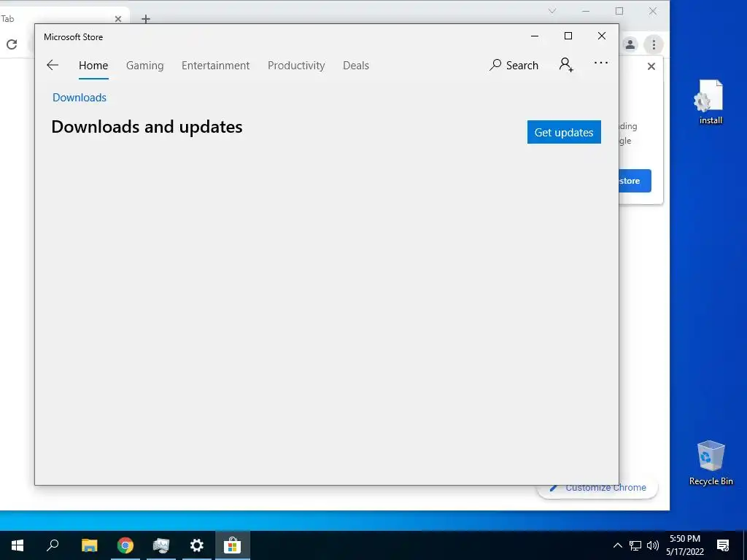Open the Store See more ellipsis menu
Image resolution: width=747 pixels, height=560 pixels.
pos(601,63)
